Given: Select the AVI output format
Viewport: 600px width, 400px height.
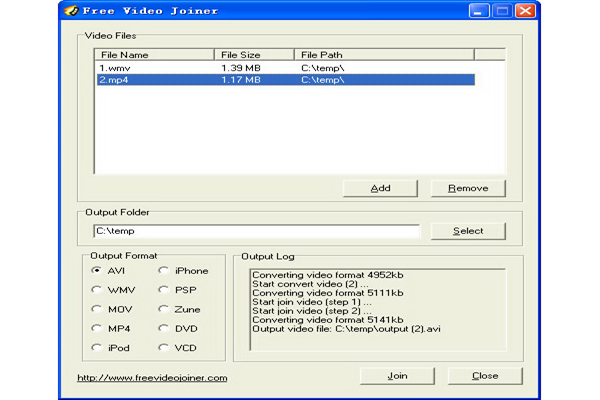Looking at the screenshot, I should click(x=97, y=271).
